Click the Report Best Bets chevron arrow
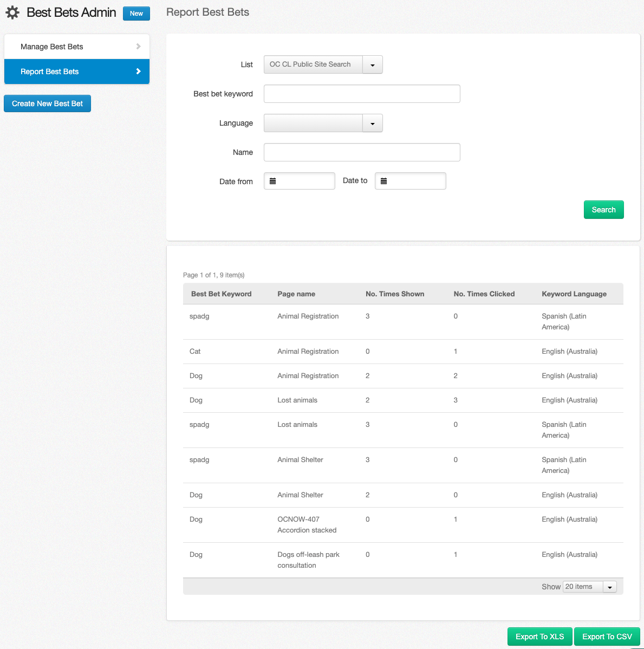This screenshot has height=649, width=644. tap(138, 72)
